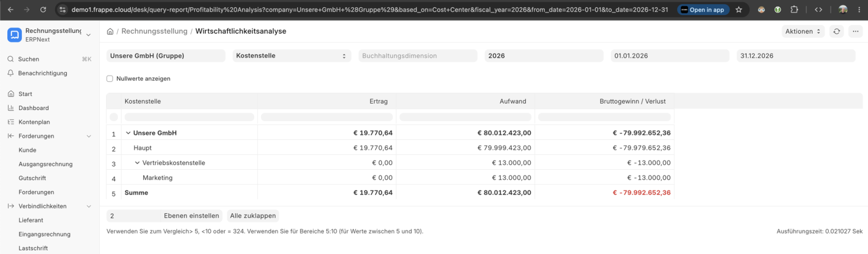Collapse the Unsere GmbH tree row
The image size is (868, 254).
[x=128, y=133]
